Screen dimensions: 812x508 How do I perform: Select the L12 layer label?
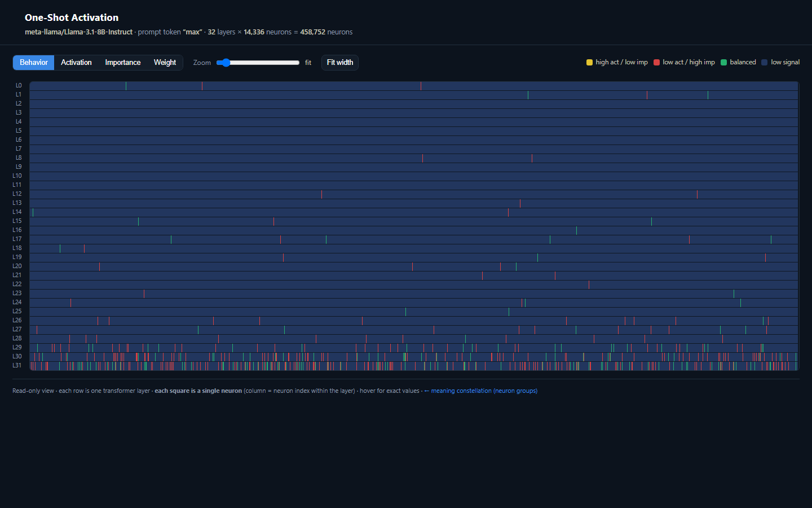tap(17, 194)
